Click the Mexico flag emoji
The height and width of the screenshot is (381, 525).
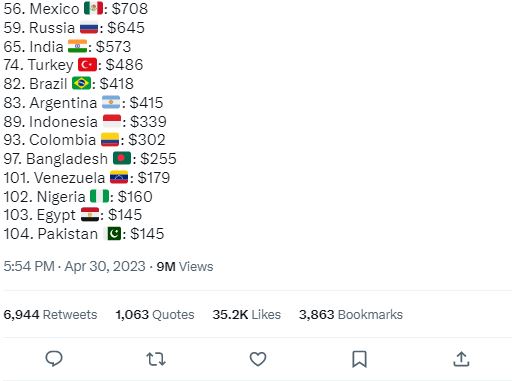[93, 8]
